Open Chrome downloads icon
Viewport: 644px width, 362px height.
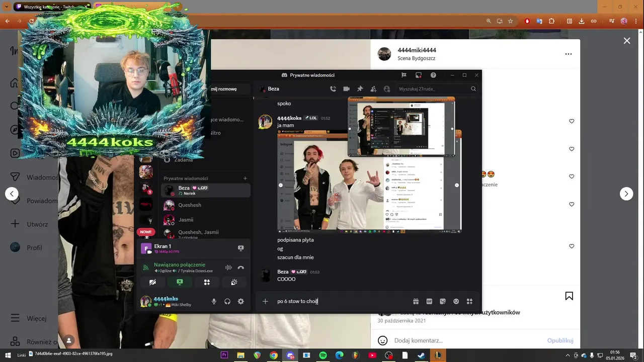click(x=582, y=21)
